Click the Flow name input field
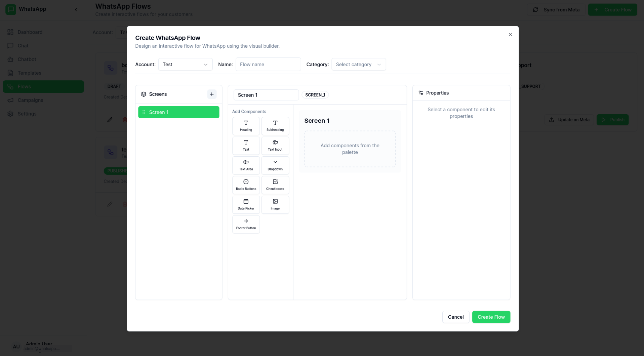This screenshot has height=356, width=644. 268,64
